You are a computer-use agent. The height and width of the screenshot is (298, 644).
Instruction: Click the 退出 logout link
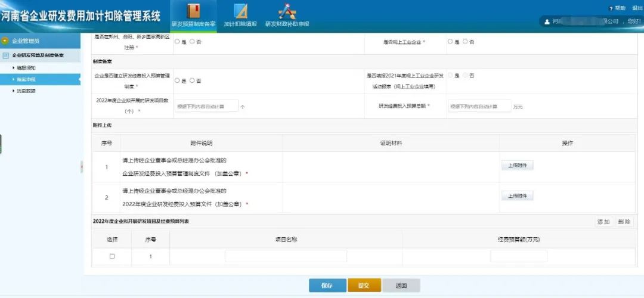tap(637, 8)
